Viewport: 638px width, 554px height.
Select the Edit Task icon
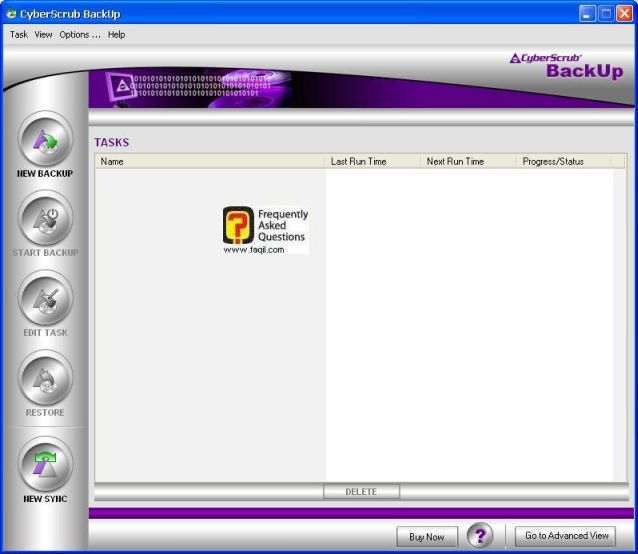pyautogui.click(x=45, y=298)
